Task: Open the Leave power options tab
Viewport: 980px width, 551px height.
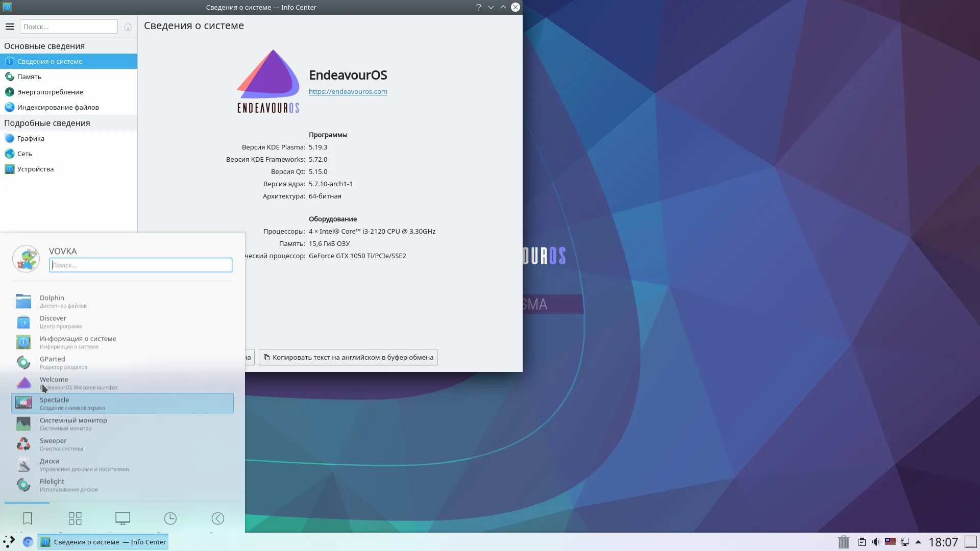Action: (x=217, y=519)
